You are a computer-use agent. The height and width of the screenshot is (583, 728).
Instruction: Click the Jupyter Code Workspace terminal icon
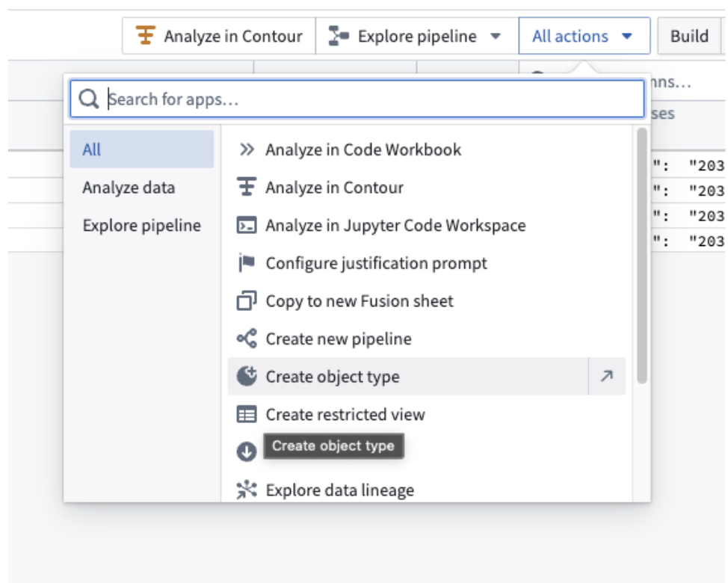pos(247,225)
